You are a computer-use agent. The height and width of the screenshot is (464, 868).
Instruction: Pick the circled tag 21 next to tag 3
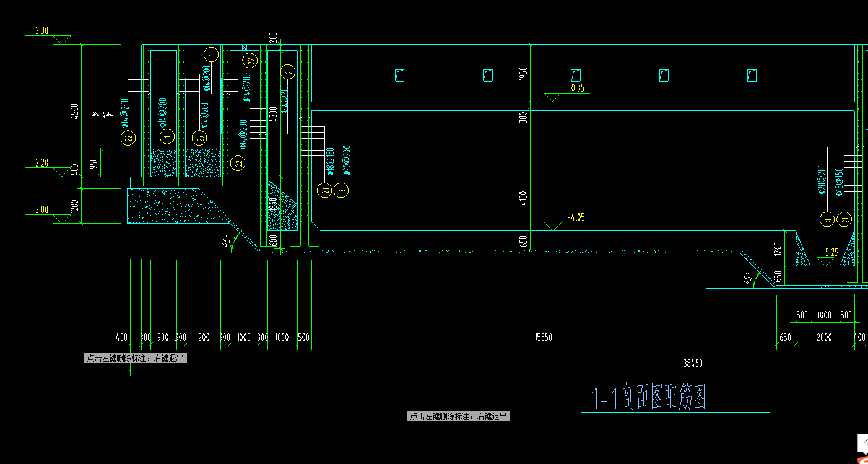[325, 191]
